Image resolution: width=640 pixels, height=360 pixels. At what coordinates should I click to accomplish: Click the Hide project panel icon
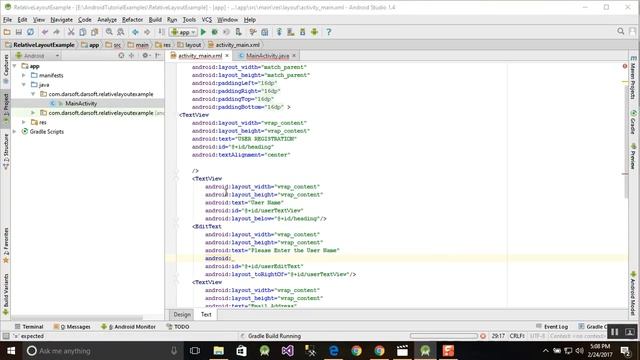tap(158, 56)
